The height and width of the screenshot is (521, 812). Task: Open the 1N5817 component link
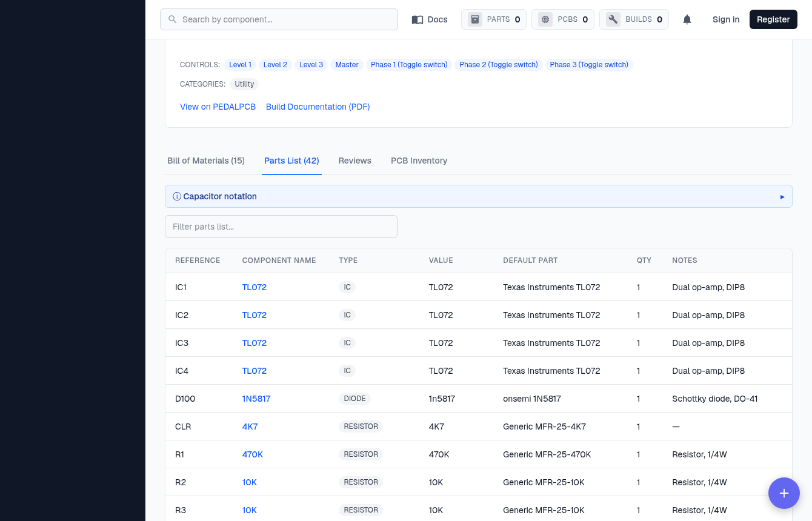pyautogui.click(x=256, y=399)
